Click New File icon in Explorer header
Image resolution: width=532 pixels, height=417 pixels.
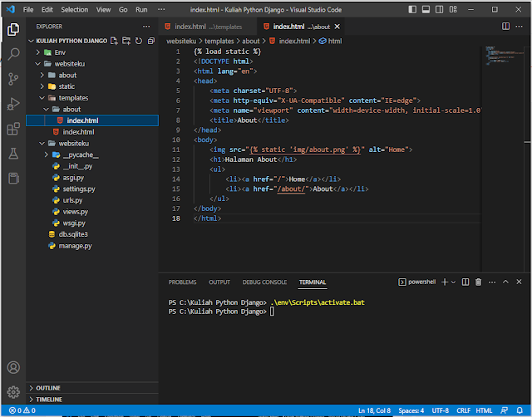(115, 40)
